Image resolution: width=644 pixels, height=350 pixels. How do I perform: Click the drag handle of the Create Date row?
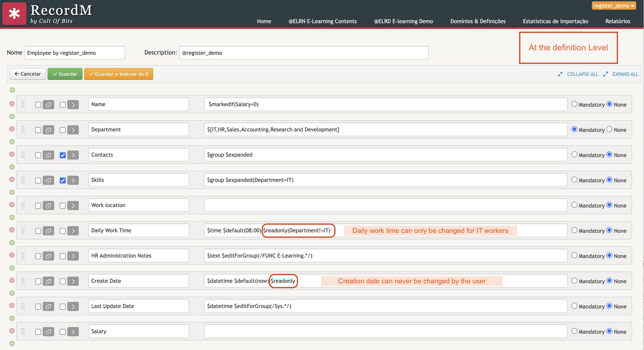pos(23,281)
